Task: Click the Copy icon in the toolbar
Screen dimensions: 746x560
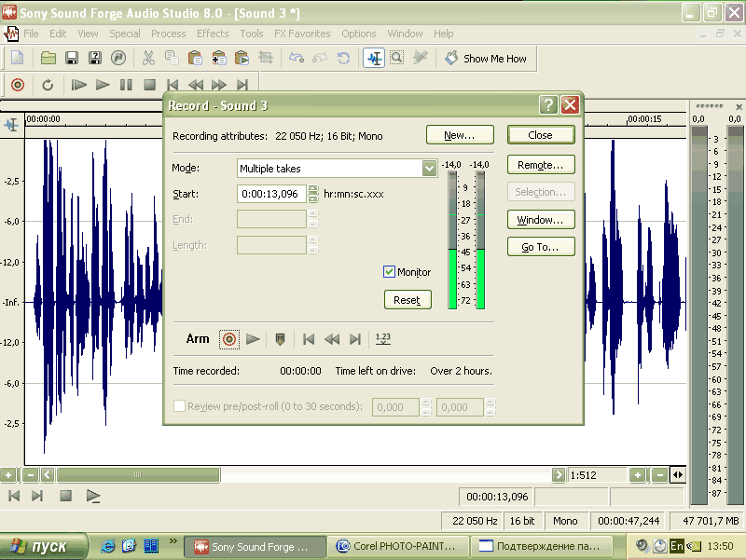Action: click(x=172, y=59)
